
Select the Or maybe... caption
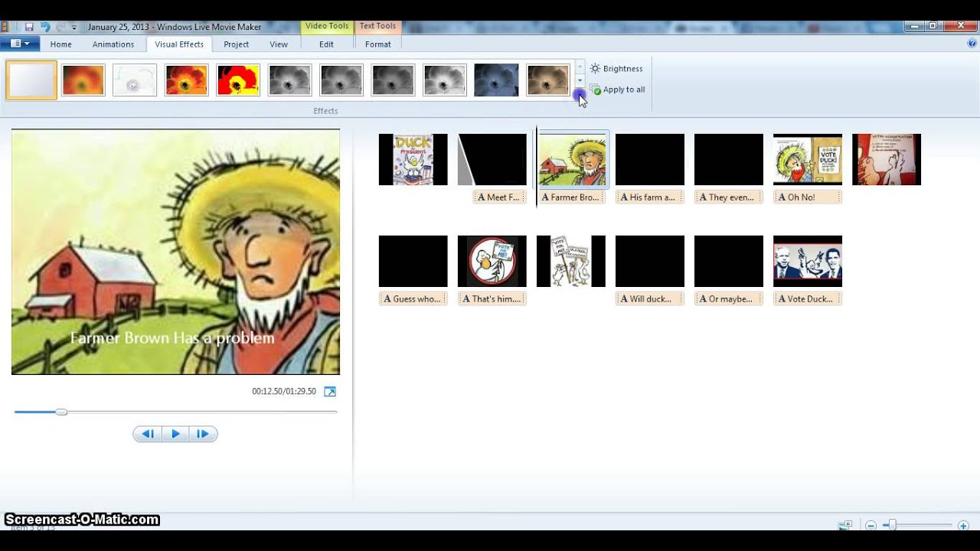point(729,299)
